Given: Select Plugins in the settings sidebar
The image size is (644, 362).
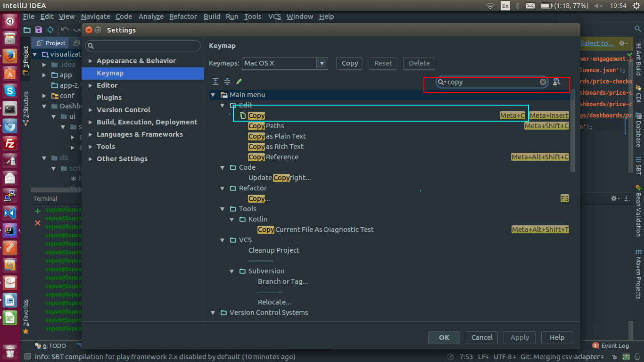Looking at the screenshot, I should [142, 98].
